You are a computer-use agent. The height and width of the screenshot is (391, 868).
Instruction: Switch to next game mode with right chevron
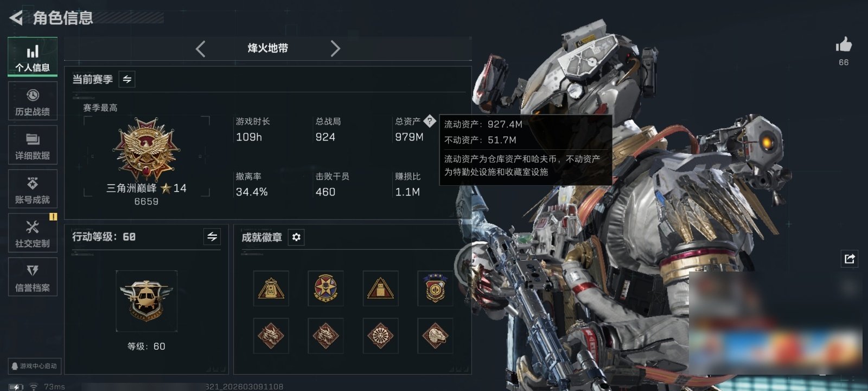(335, 49)
